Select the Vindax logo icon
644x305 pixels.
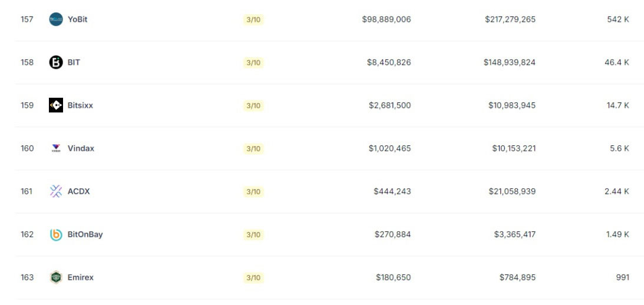56,148
